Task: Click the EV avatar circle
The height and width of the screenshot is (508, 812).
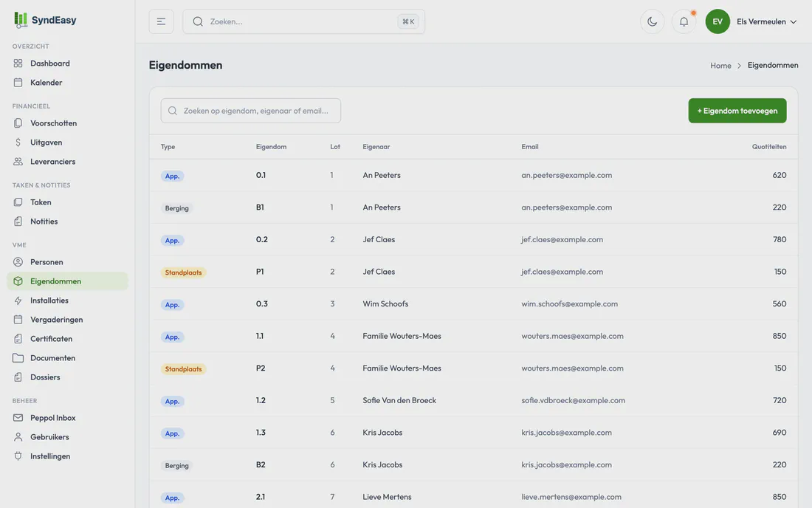Action: [718, 21]
